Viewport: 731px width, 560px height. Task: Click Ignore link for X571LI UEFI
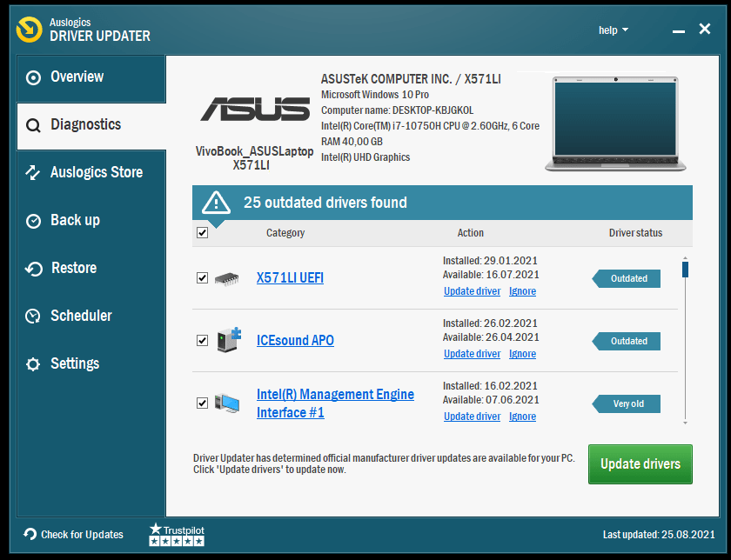click(522, 291)
